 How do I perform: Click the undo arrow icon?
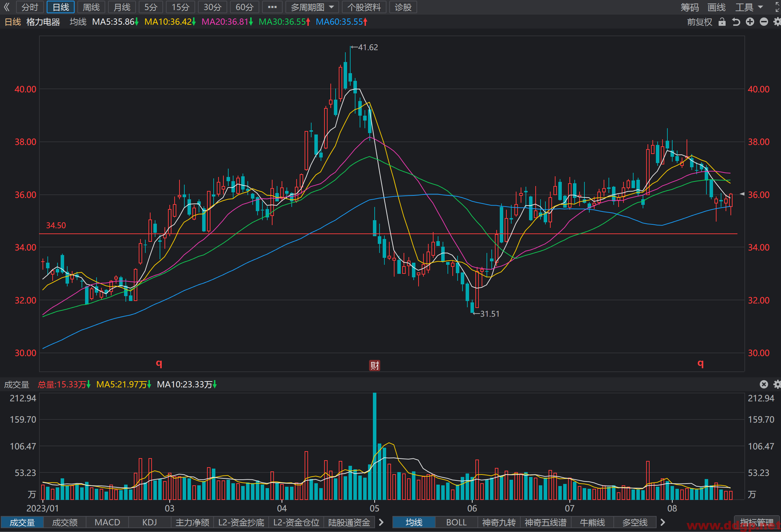point(736,22)
